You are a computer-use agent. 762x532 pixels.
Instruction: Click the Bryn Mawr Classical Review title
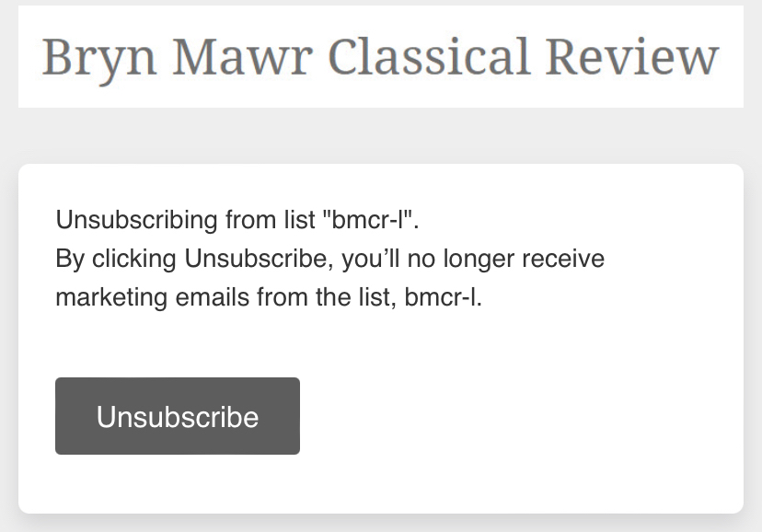(380, 57)
